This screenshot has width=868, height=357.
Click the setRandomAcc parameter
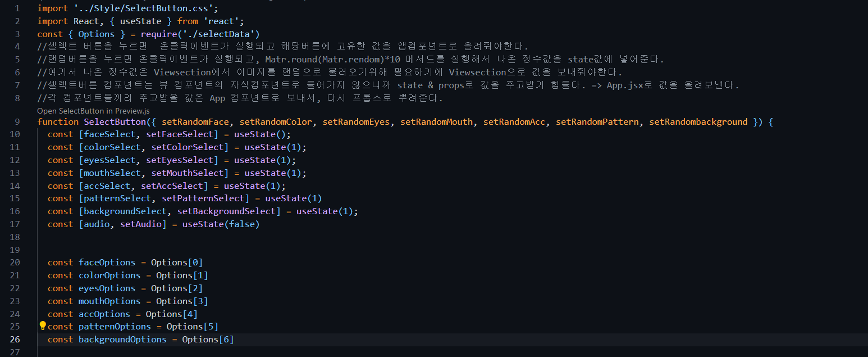(x=514, y=122)
